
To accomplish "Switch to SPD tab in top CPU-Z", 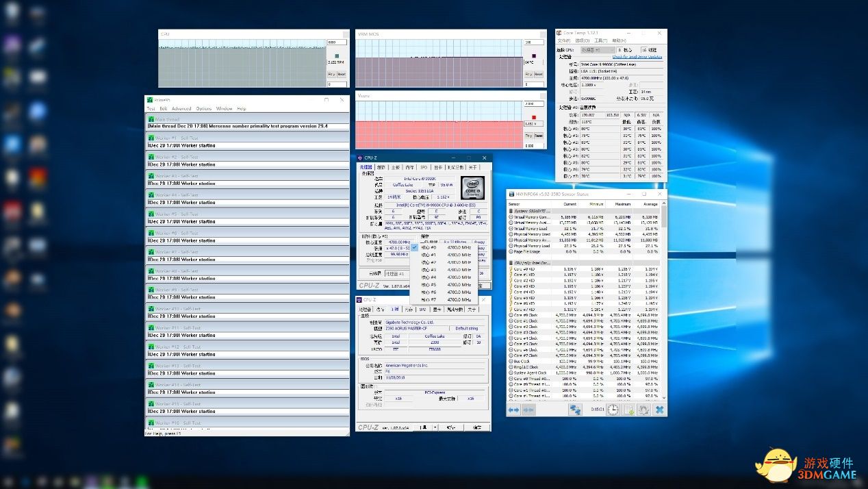I will pyautogui.click(x=424, y=167).
